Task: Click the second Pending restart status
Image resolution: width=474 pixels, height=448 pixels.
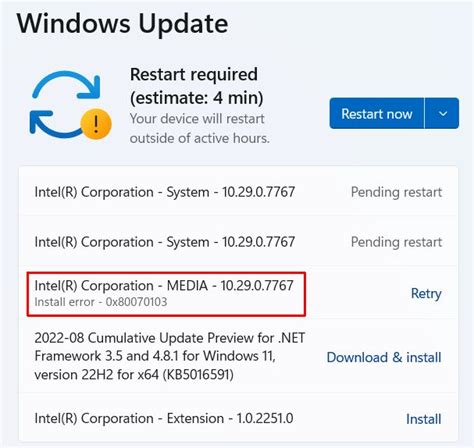Action: point(396,242)
